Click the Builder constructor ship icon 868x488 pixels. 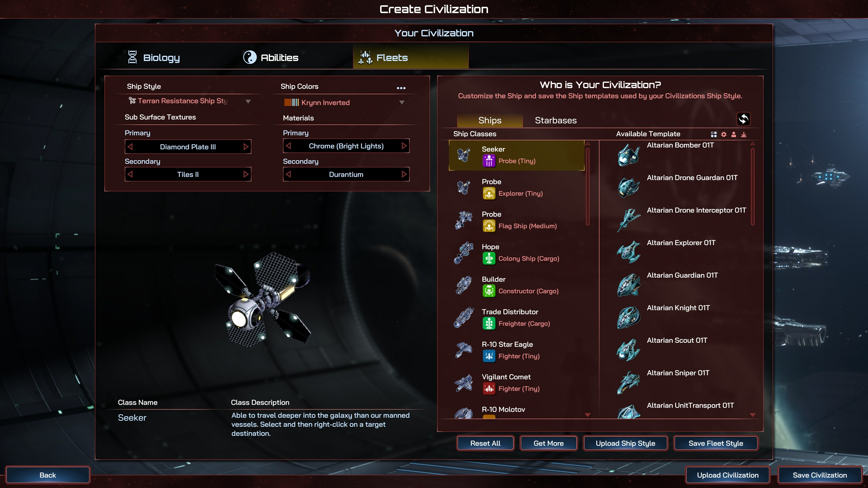(x=464, y=285)
